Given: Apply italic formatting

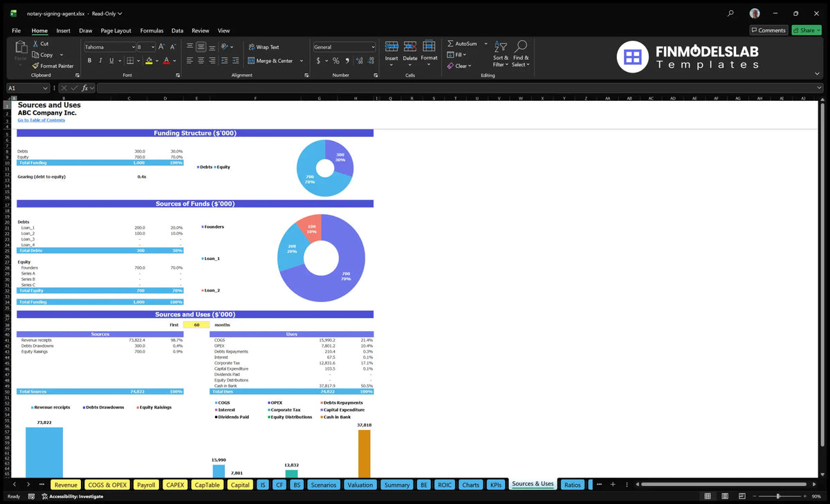Looking at the screenshot, I should pyautogui.click(x=101, y=61).
